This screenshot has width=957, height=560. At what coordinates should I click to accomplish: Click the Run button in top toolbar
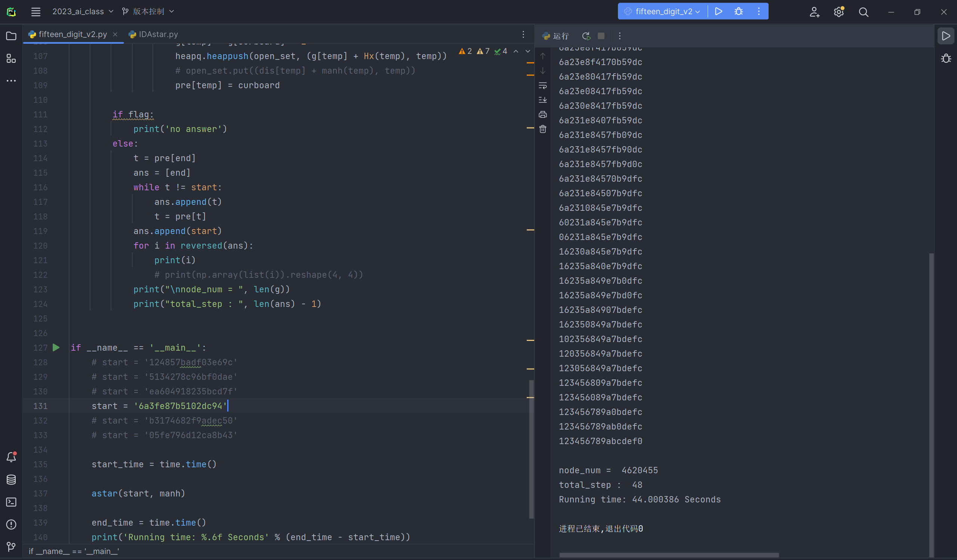[718, 11]
